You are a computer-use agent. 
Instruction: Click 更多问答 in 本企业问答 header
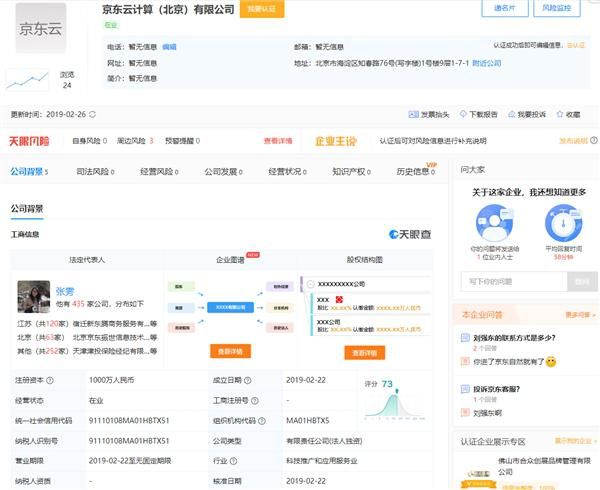tap(579, 315)
